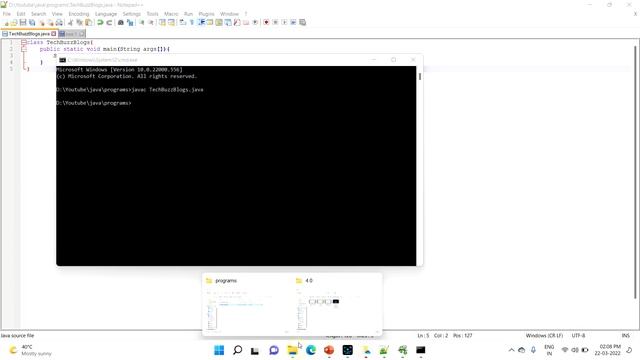Click the Save All toolbar icon

point(32,22)
